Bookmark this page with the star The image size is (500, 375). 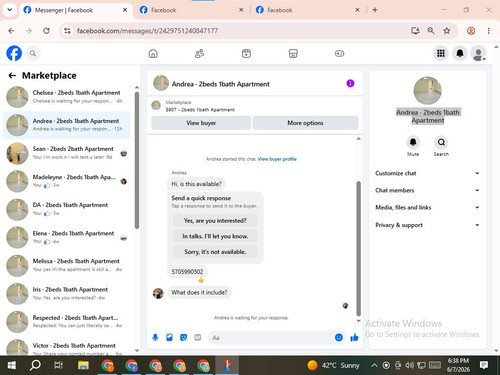tap(447, 31)
